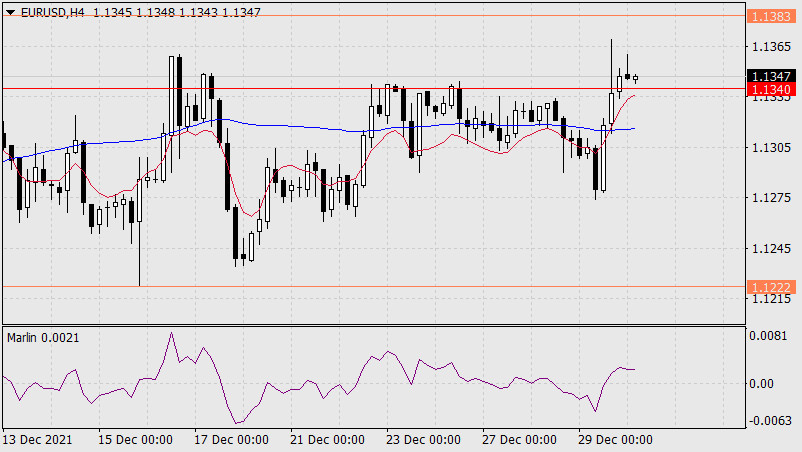Click the 21 Dec 00:00 time label
The width and height of the screenshot is (802, 452).
point(327,440)
